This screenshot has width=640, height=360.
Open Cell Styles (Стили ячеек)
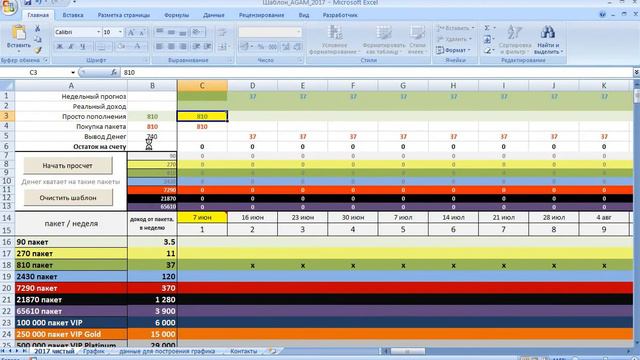[417, 39]
